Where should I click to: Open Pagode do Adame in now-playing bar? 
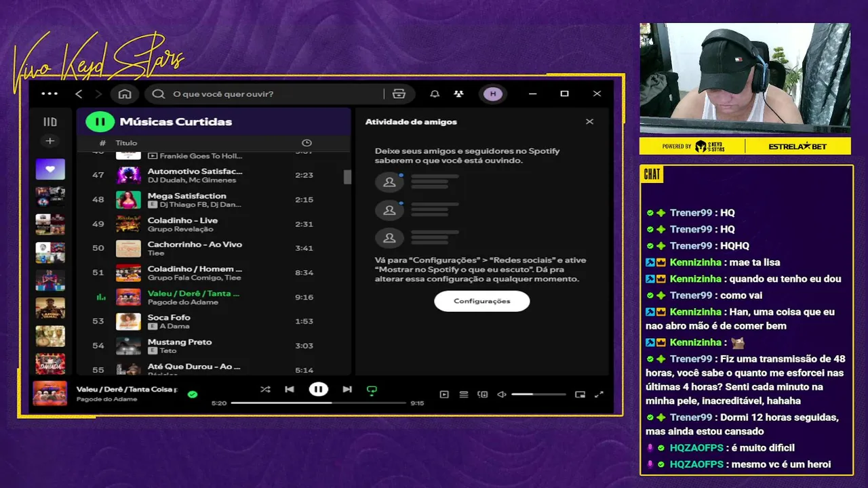pyautogui.click(x=106, y=399)
